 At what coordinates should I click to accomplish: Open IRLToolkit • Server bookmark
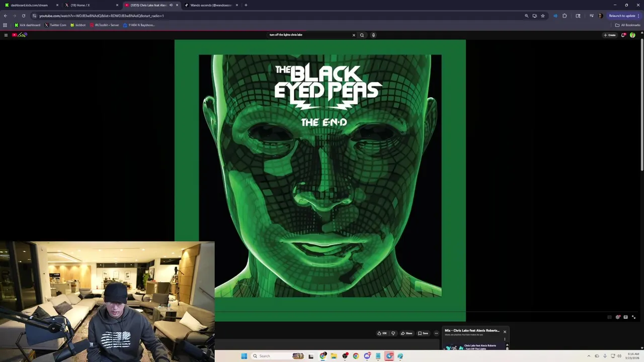coord(105,25)
